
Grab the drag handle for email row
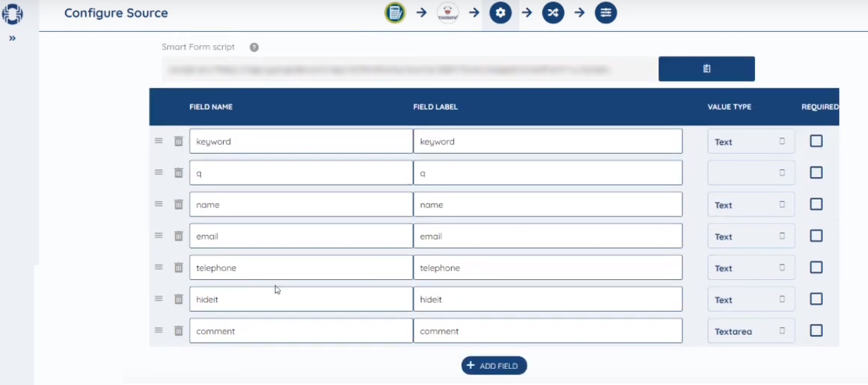(159, 236)
